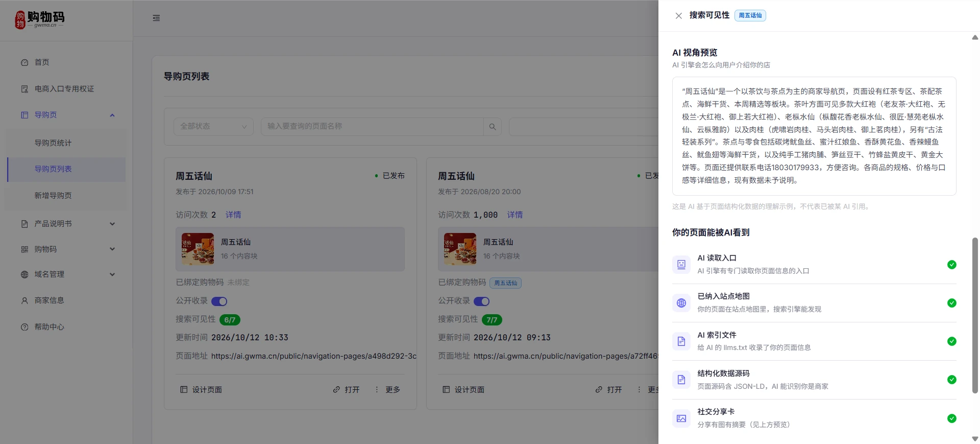Click the 商家信息 user icon
This screenshot has height=444, width=980.
point(24,300)
